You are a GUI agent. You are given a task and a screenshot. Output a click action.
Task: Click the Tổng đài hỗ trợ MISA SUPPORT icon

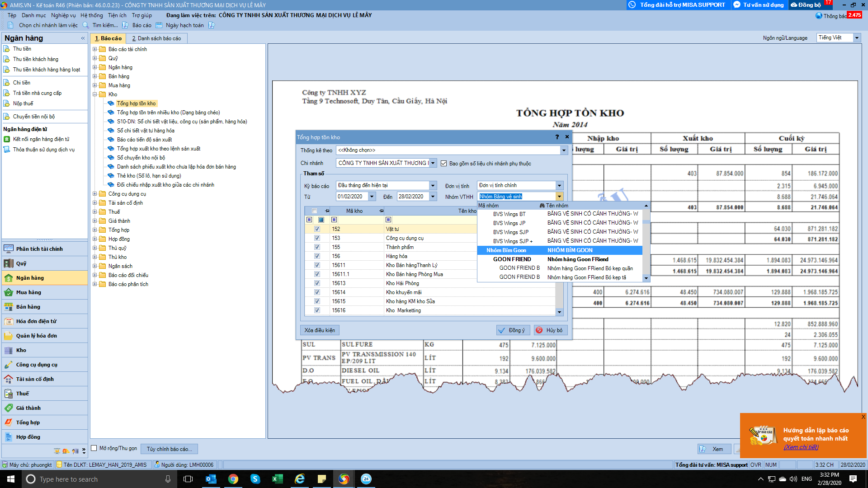tap(632, 5)
